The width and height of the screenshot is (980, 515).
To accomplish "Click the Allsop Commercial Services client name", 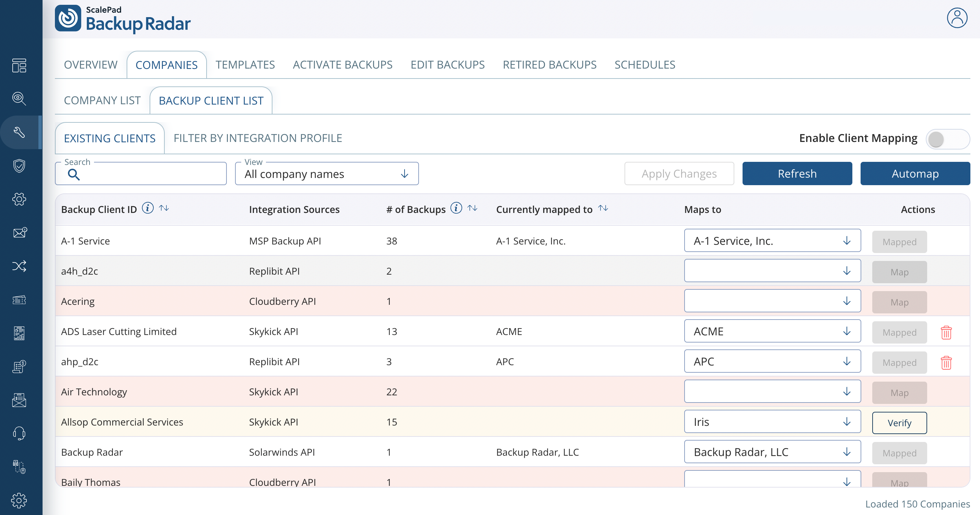I will point(122,422).
